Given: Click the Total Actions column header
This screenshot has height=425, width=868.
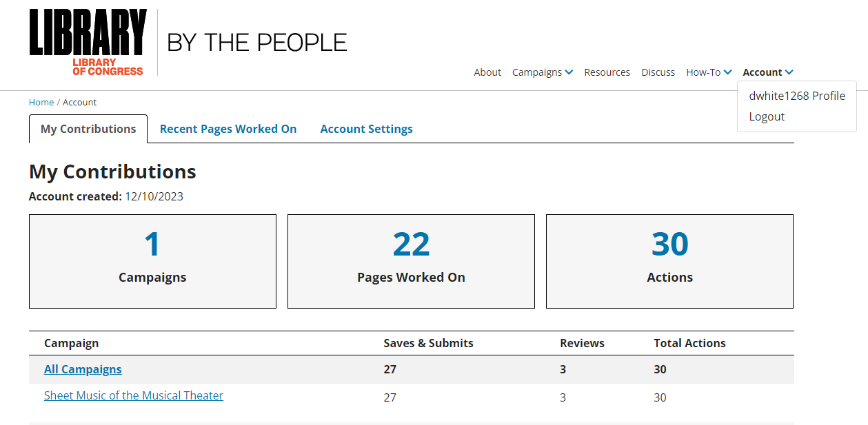Looking at the screenshot, I should pos(689,343).
